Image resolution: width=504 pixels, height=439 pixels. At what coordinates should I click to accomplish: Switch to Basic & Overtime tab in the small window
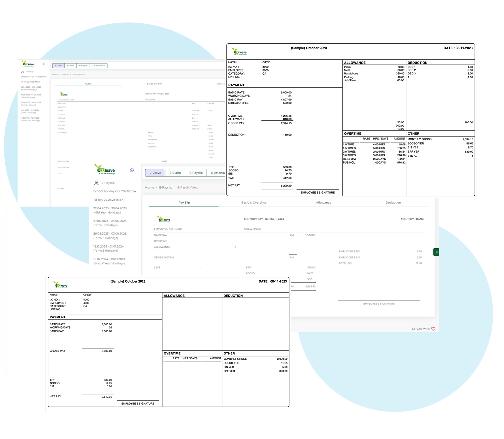tap(155, 84)
